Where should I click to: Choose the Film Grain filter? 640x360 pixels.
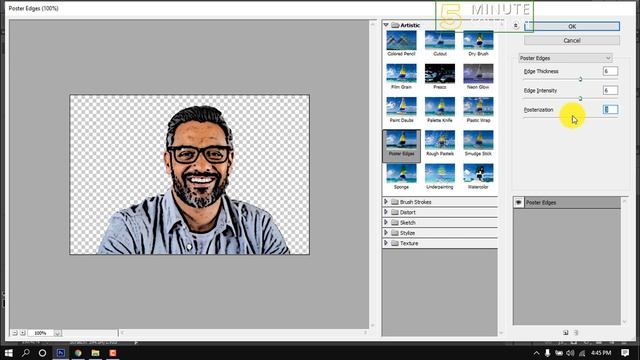pyautogui.click(x=401, y=73)
